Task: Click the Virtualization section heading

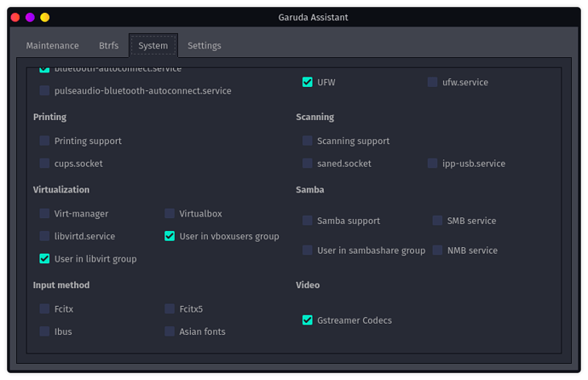Action: click(61, 189)
